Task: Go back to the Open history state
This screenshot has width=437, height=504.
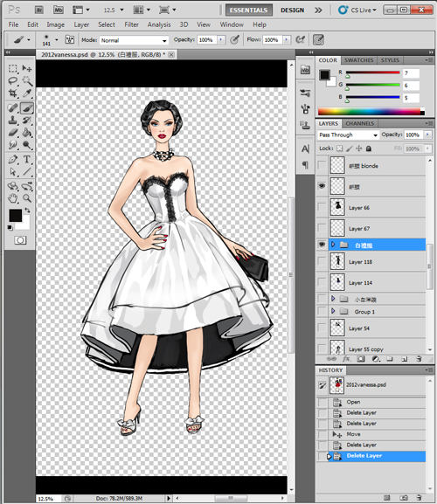Action: click(x=371, y=402)
